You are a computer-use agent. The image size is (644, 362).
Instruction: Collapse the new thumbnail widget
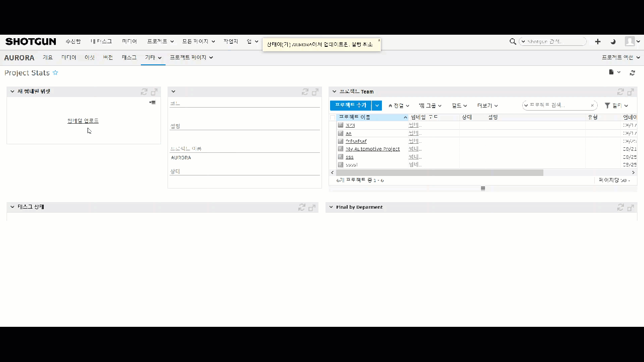pos(13,92)
